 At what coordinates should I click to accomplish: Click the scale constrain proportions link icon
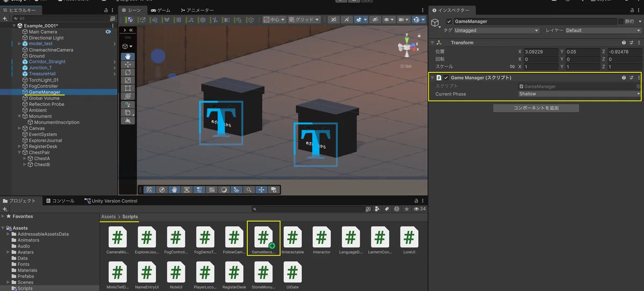pyautogui.click(x=512, y=67)
